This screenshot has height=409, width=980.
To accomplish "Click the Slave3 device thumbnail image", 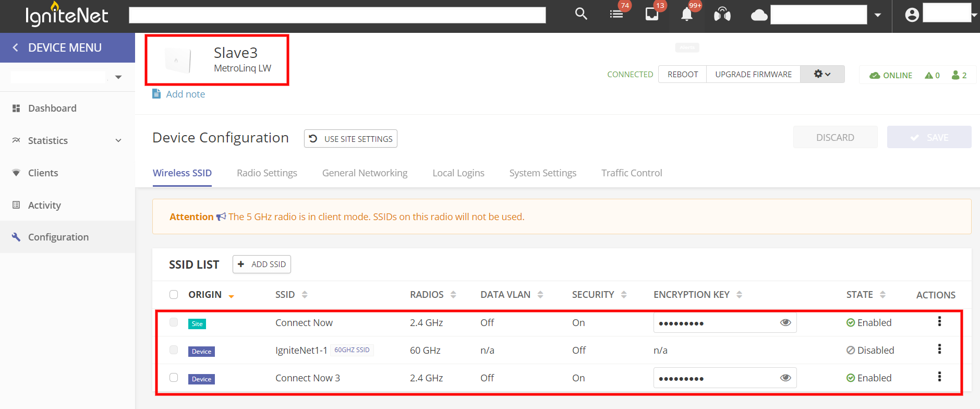I will [x=177, y=60].
